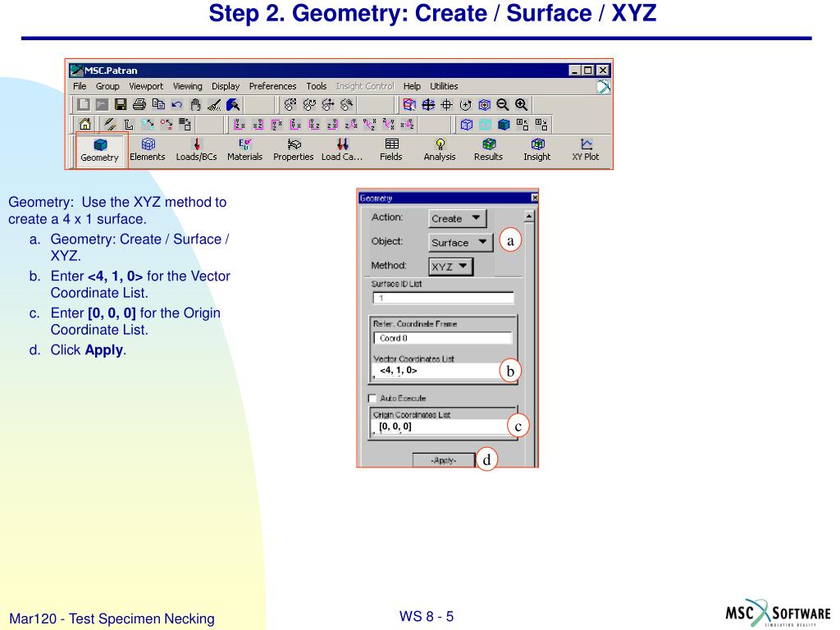Click the Undo arrow icon
The width and height of the screenshot is (840, 630).
177,104
